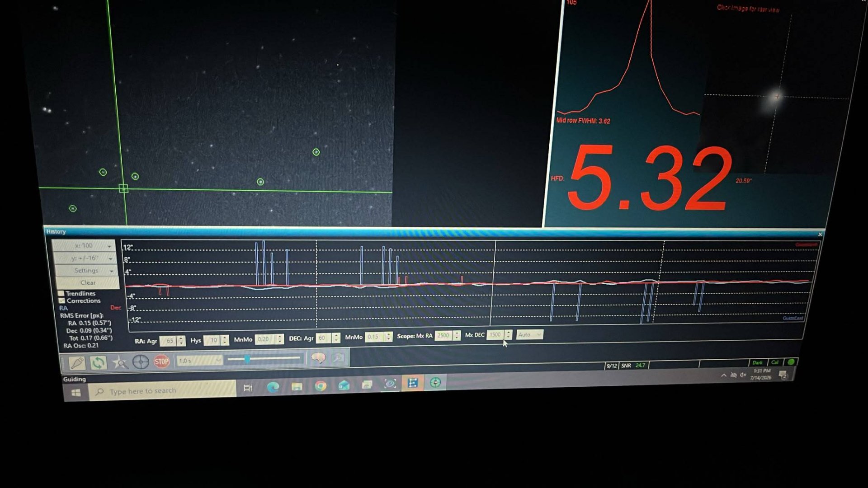Click the Auto-select star icon
868x488 pixels.
(120, 362)
